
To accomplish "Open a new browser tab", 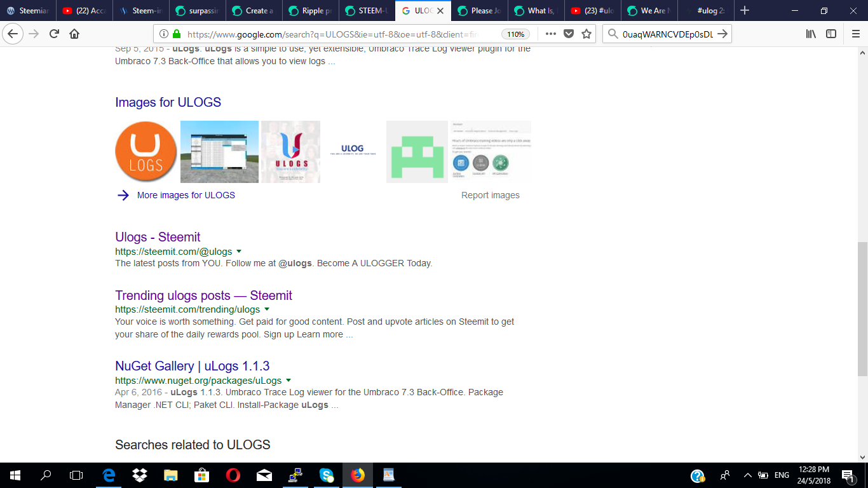I will click(745, 11).
